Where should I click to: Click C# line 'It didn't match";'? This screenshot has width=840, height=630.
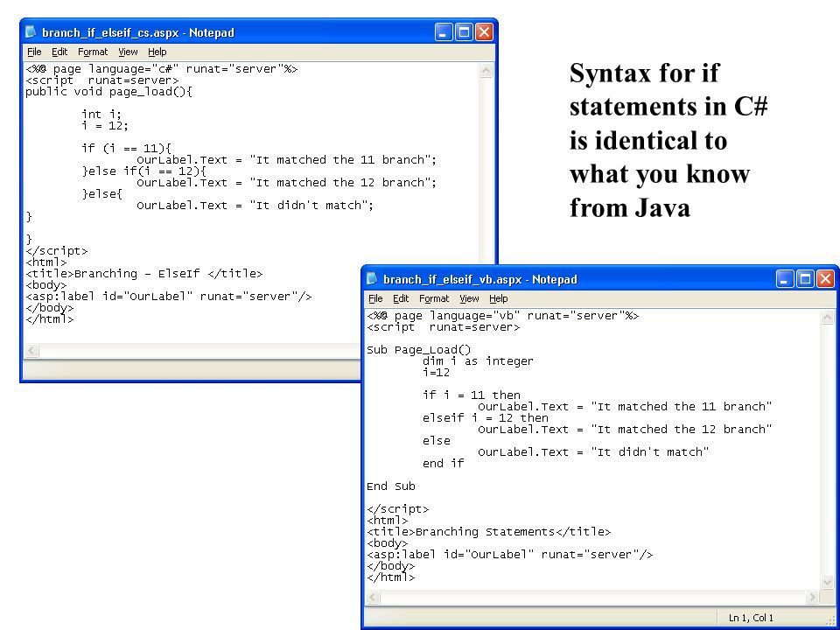(x=255, y=205)
